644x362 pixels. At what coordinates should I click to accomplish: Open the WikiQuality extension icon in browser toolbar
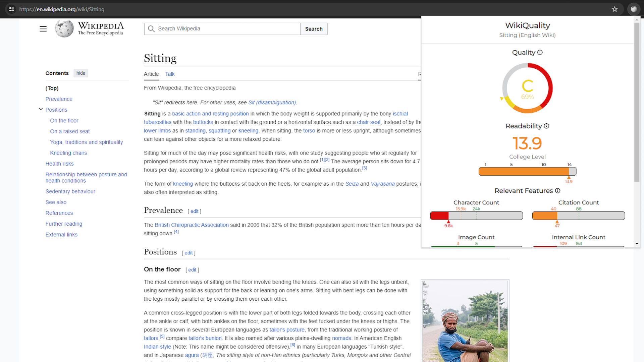(634, 9)
